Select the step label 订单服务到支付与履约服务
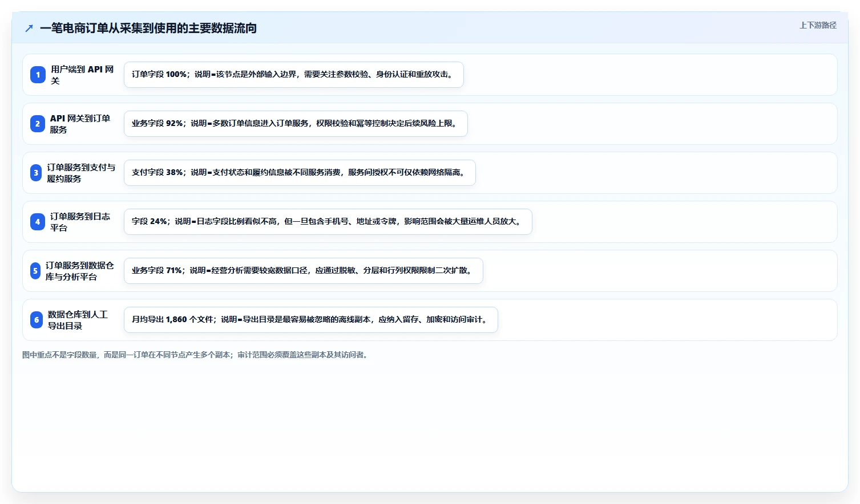The height and width of the screenshot is (504, 860). (x=81, y=173)
